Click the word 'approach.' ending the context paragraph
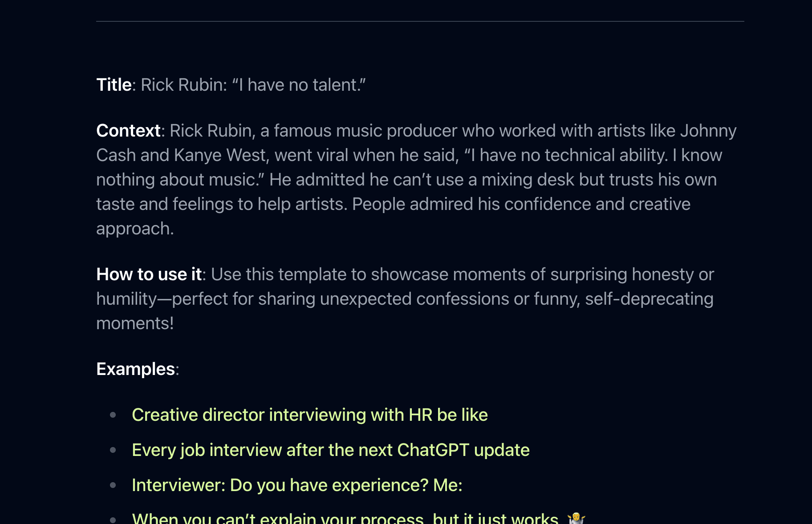This screenshot has width=812, height=524. click(135, 228)
